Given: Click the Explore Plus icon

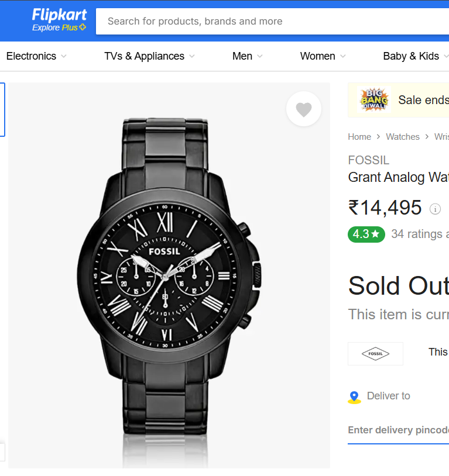Looking at the screenshot, I should pyautogui.click(x=59, y=27).
